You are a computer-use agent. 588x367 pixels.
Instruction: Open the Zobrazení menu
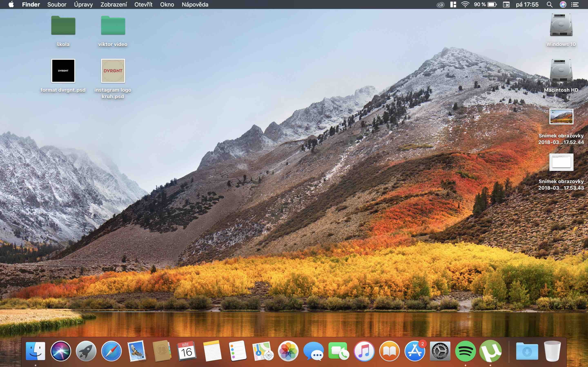[x=114, y=4]
